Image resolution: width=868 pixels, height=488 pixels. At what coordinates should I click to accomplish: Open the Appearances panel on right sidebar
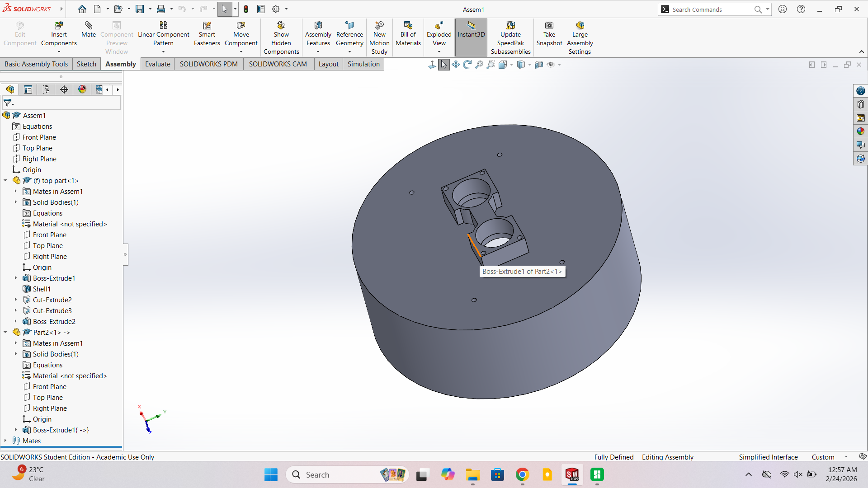click(x=860, y=131)
